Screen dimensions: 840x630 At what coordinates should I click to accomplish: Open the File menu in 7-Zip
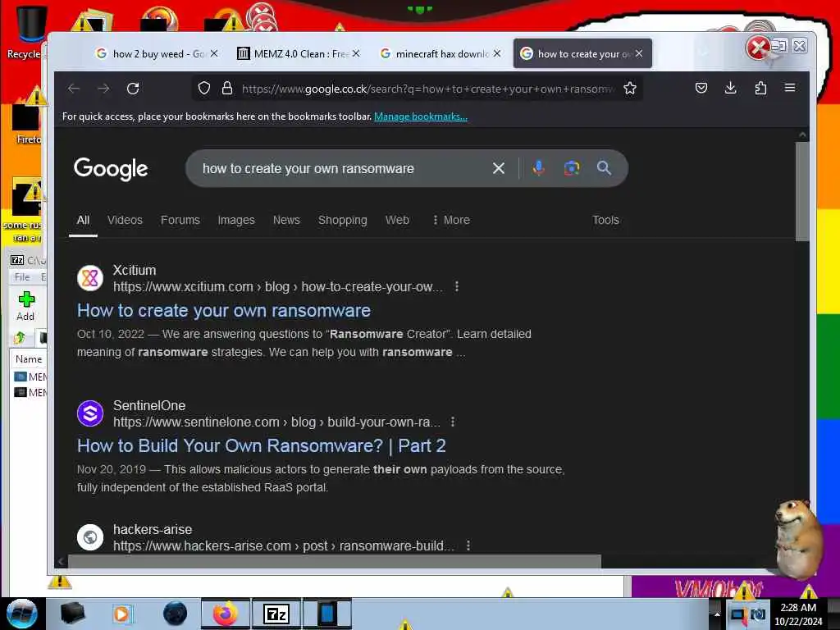coord(22,277)
